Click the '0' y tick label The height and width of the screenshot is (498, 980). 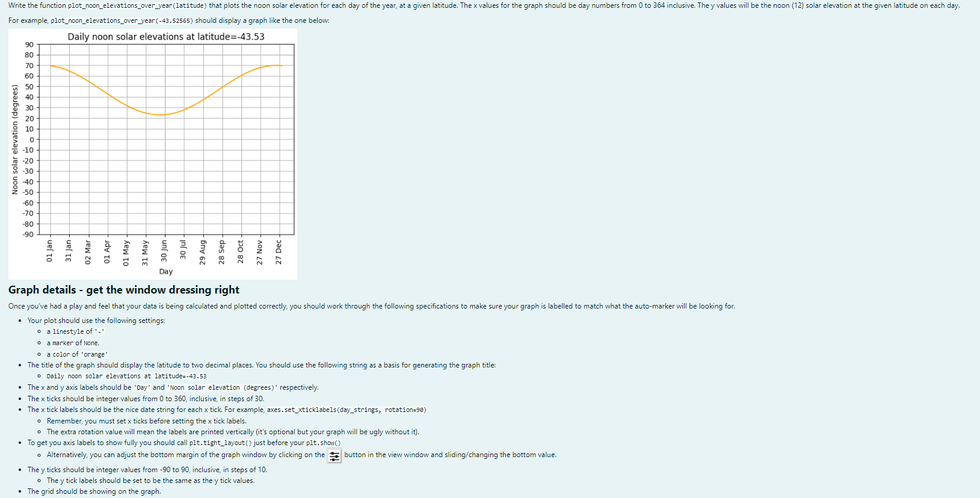click(x=32, y=140)
